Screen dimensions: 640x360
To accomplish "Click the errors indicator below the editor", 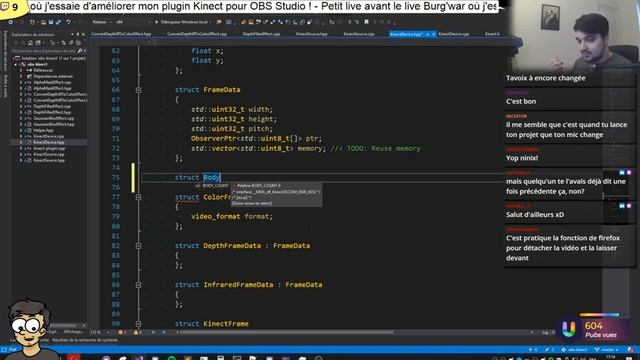I will (x=122, y=333).
